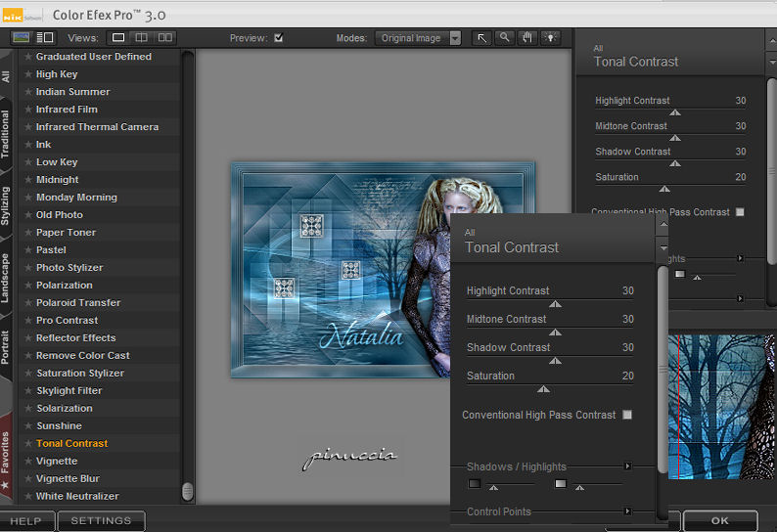Star the Vignette filter as favorite

[x=28, y=462]
